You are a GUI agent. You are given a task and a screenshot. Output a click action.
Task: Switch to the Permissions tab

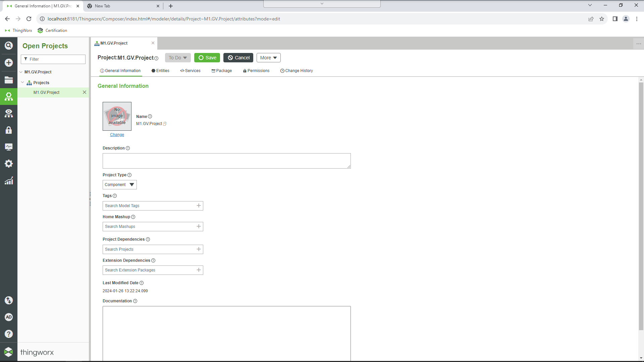click(256, 71)
